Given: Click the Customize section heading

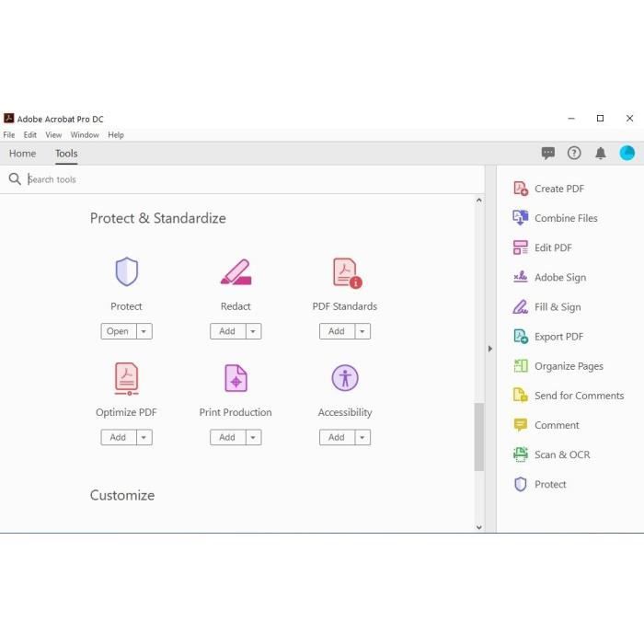Looking at the screenshot, I should coord(122,495).
